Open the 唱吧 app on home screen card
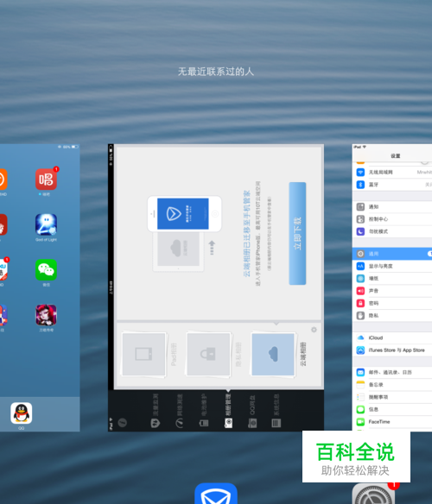 46,180
